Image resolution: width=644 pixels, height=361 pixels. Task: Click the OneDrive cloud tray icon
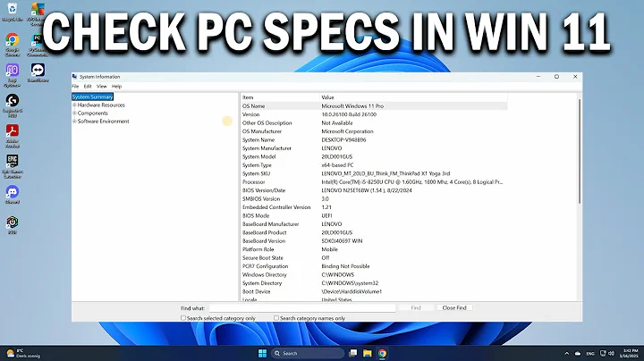578,353
